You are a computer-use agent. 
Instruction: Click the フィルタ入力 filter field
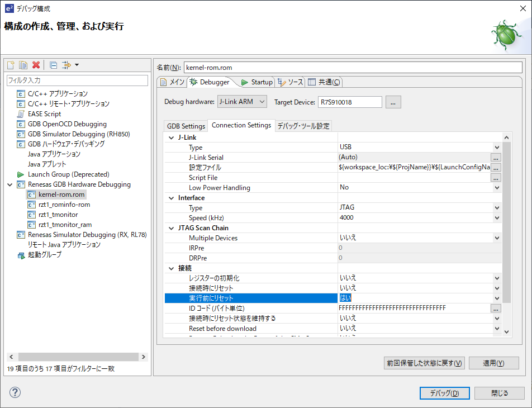[77, 80]
